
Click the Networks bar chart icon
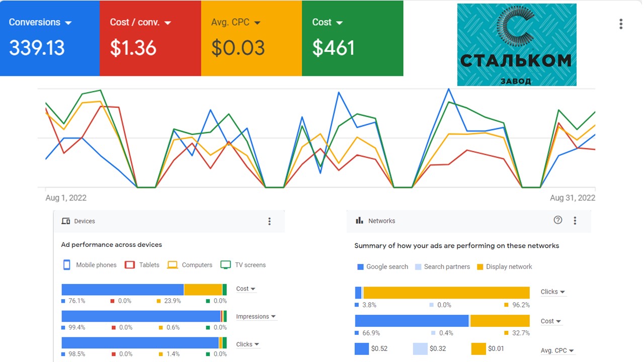[x=359, y=221]
